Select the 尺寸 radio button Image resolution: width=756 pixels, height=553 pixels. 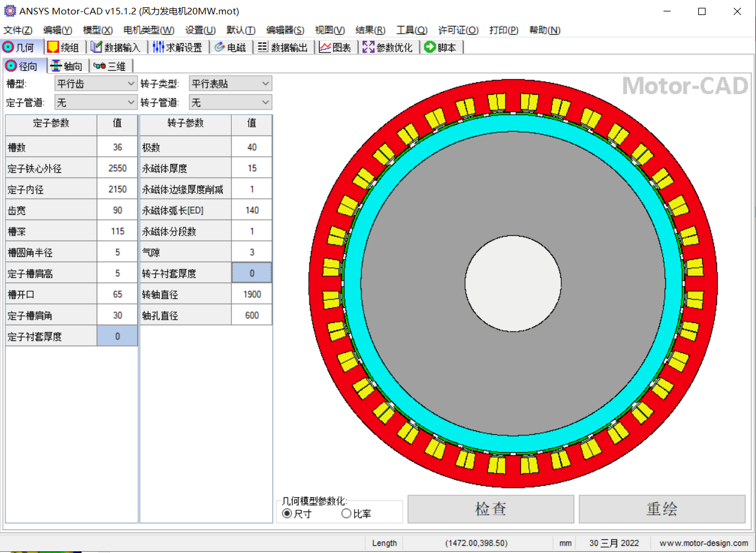287,513
